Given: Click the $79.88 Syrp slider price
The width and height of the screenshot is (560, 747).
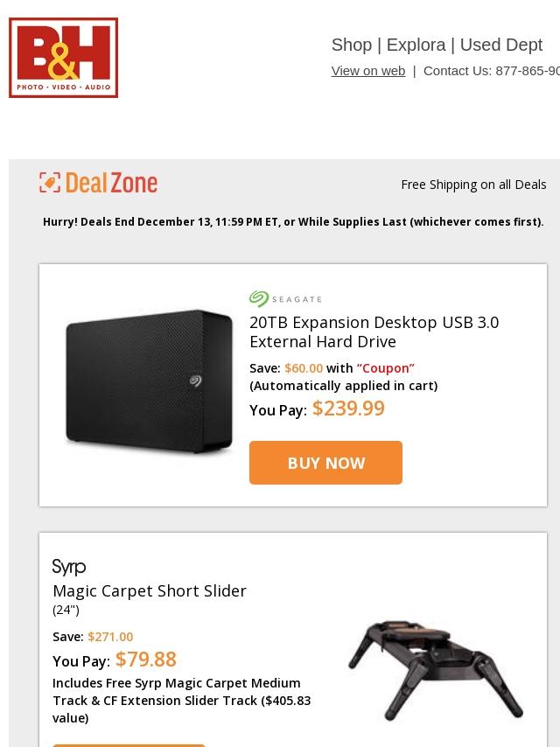Looking at the screenshot, I should 146,659.
